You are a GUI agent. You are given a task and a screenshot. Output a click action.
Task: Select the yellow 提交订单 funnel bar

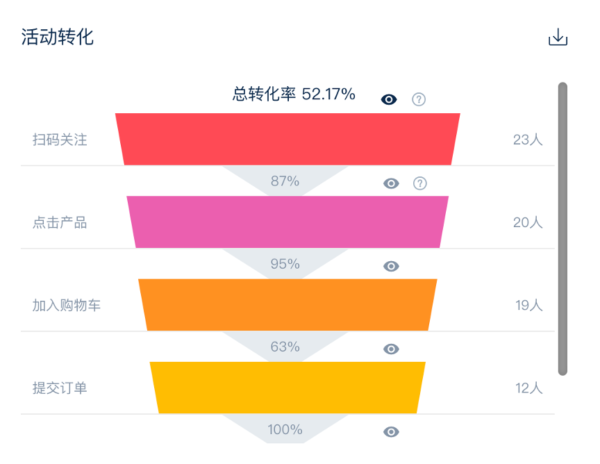click(288, 387)
